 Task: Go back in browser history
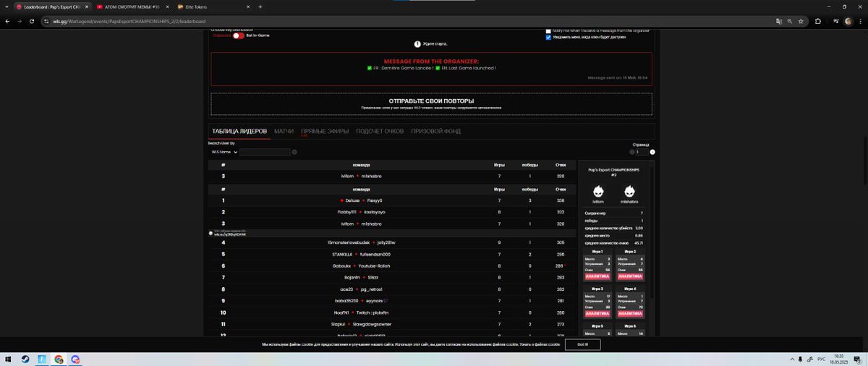point(8,22)
